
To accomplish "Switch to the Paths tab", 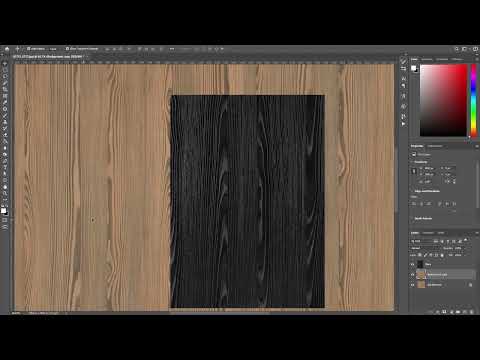I will [442, 233].
